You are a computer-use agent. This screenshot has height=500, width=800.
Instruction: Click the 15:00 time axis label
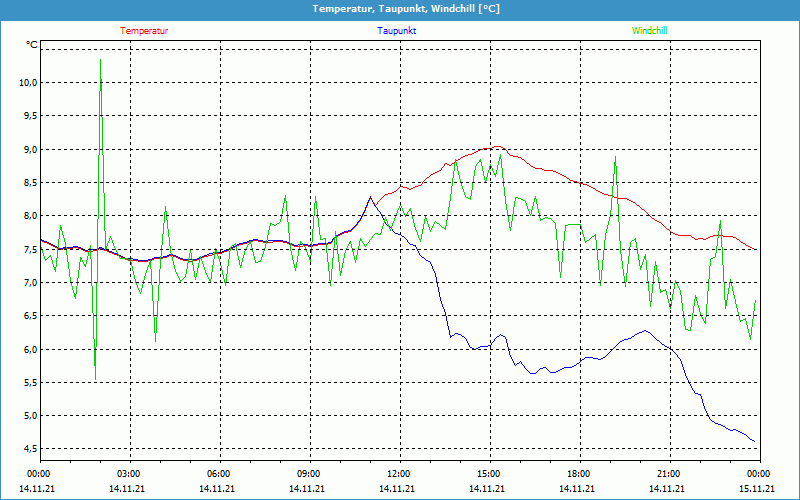[x=488, y=474]
